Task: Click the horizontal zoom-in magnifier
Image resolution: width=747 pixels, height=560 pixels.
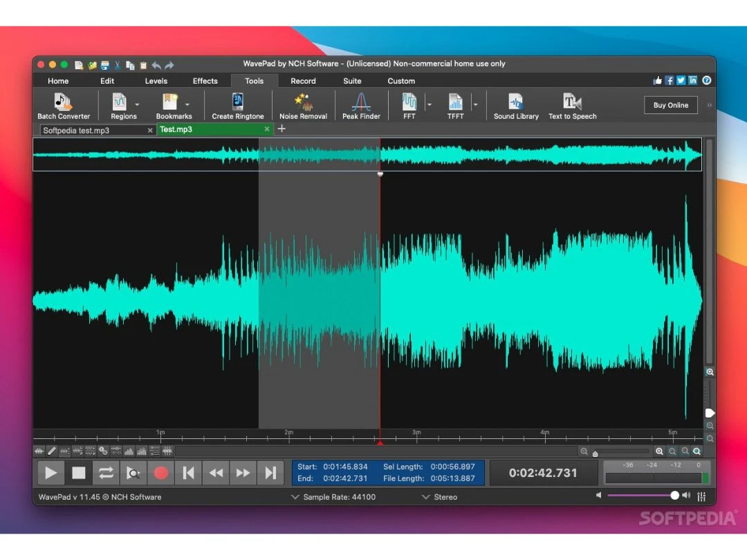Action: pyautogui.click(x=659, y=451)
